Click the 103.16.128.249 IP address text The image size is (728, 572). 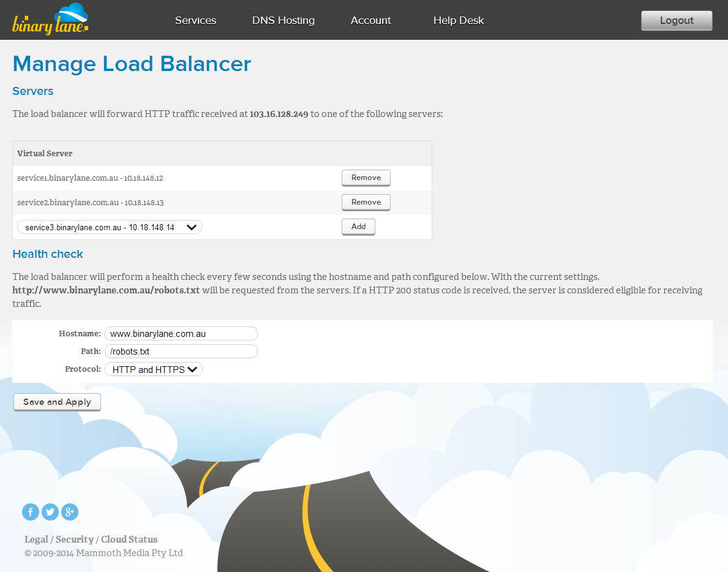tap(279, 114)
